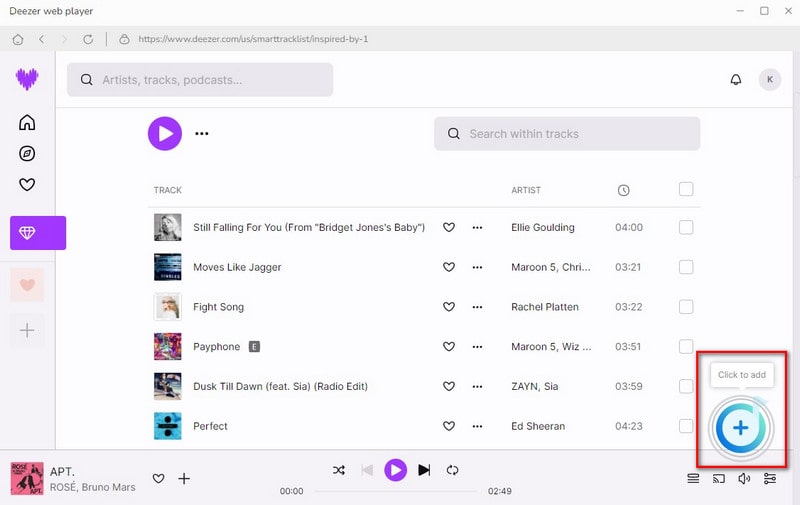Sort by duration via clock header icon
This screenshot has width=800, height=505.
(623, 190)
